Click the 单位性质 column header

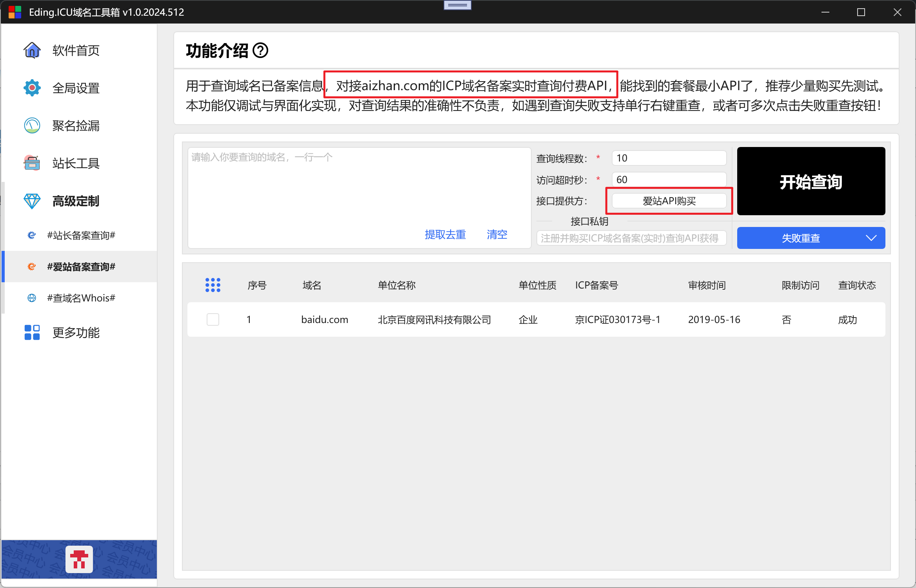[537, 285]
